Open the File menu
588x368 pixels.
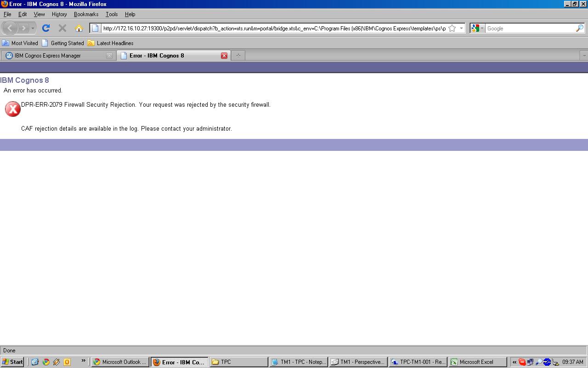tap(7, 14)
